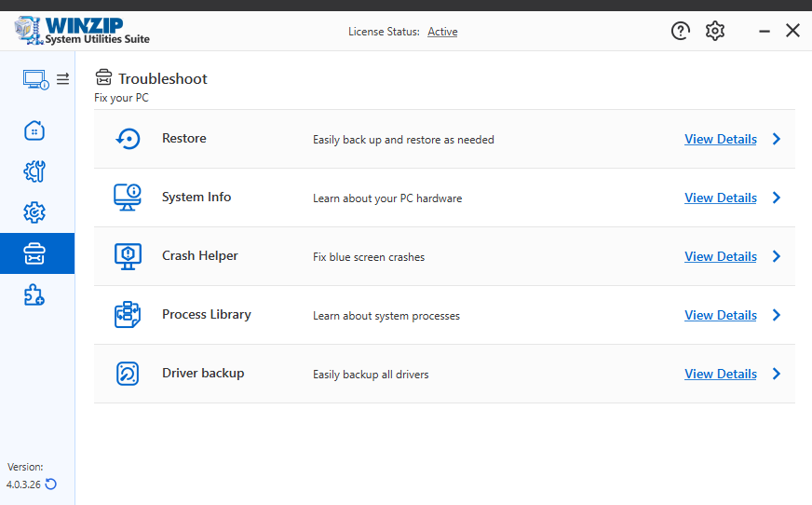The width and height of the screenshot is (812, 505).
Task: Click the Restore circular arrow icon
Action: (x=128, y=139)
